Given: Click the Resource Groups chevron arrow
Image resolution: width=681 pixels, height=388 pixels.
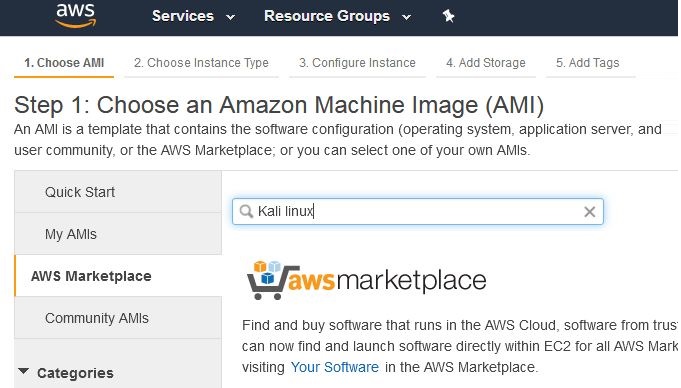Looking at the screenshot, I should (x=407, y=17).
